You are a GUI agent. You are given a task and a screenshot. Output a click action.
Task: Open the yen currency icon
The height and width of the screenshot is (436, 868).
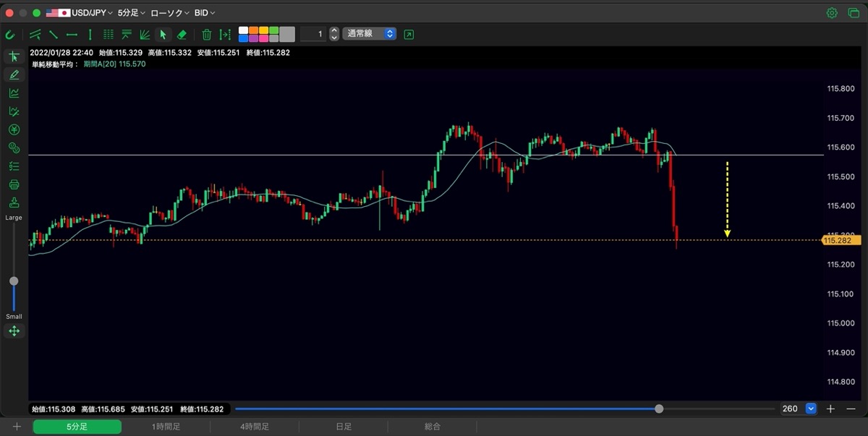click(14, 129)
